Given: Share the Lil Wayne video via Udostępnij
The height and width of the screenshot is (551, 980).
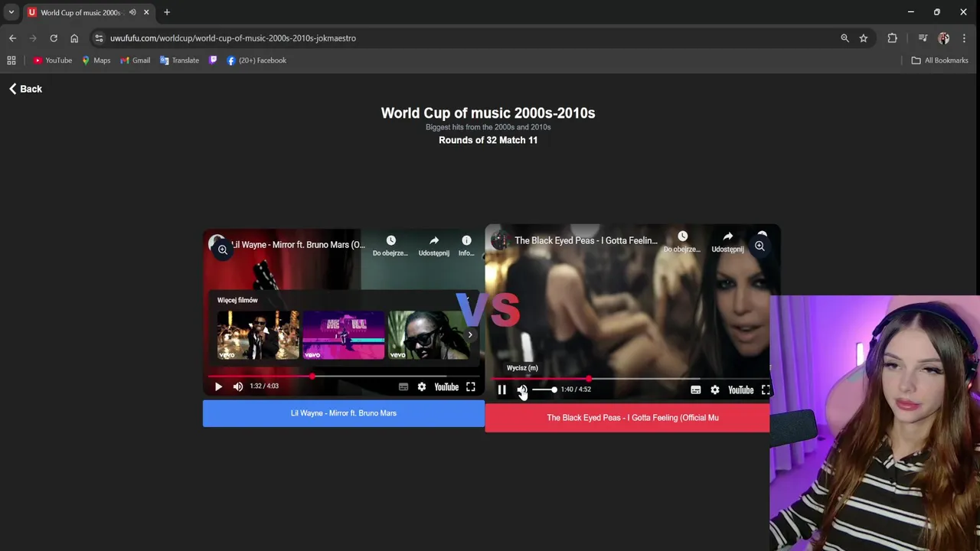Looking at the screenshot, I should pos(434,246).
